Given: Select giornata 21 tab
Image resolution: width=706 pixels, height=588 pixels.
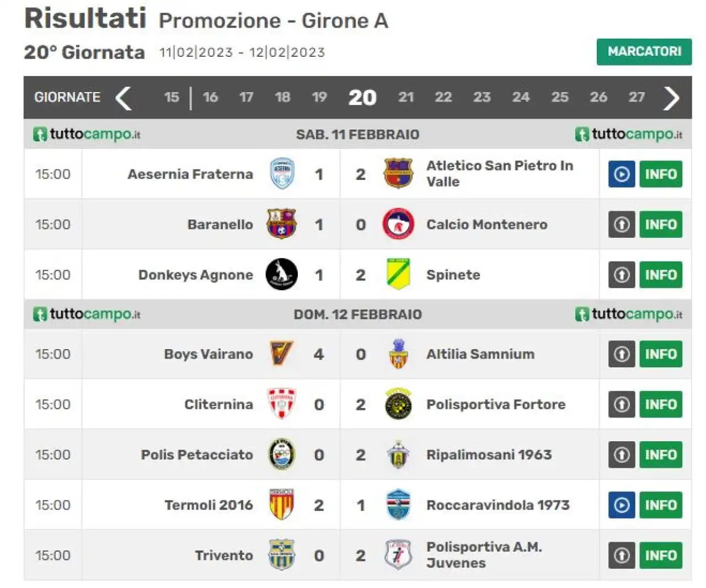Looking at the screenshot, I should pyautogui.click(x=406, y=98).
